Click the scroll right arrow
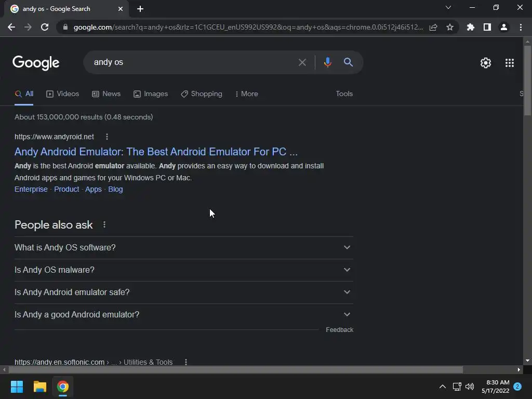 pos(519,369)
